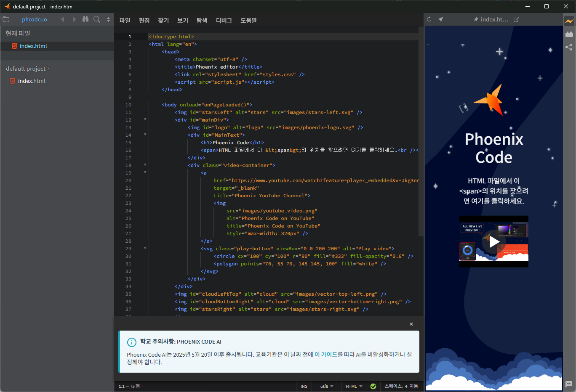Click line number 1 in gutter

(130, 37)
